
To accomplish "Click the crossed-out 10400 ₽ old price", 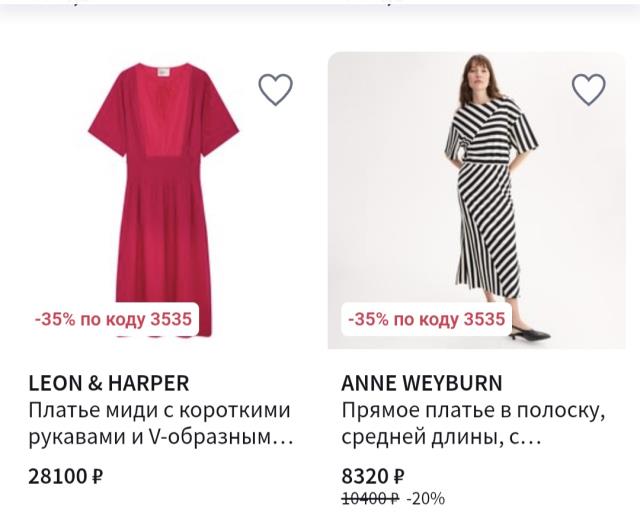I will (x=369, y=498).
